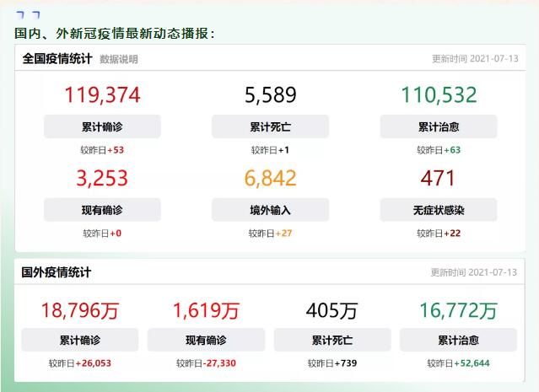Screen dimensions: 539x392
Task: Select the 无症状感染 asymptomatic button
Action: [438, 210]
